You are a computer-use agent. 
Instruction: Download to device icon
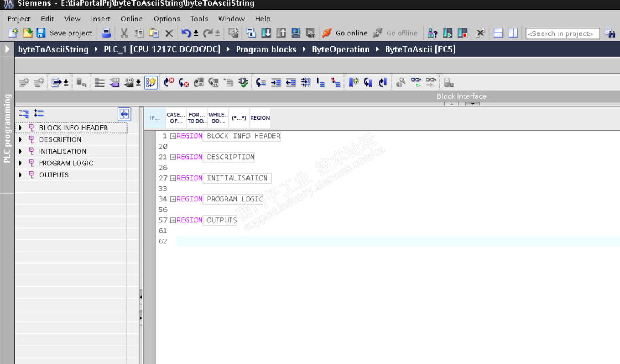click(x=266, y=33)
